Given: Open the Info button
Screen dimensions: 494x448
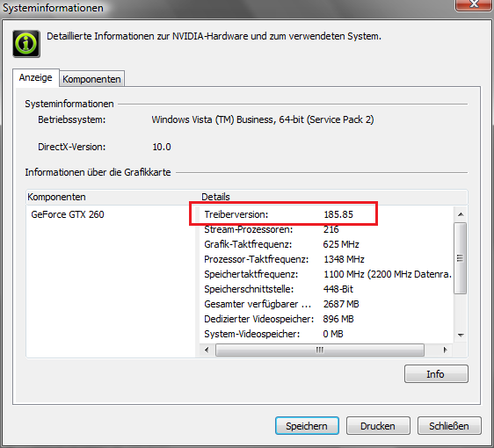Looking at the screenshot, I should [436, 374].
